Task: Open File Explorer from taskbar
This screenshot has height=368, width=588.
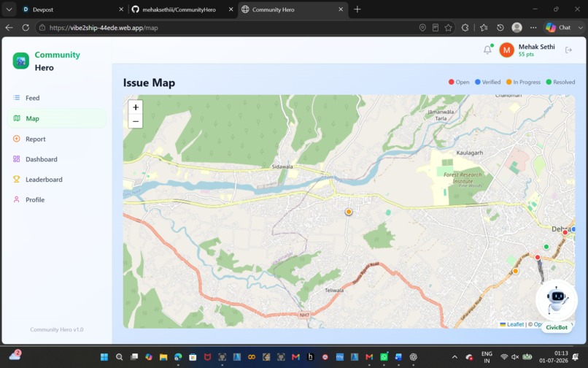Action: point(163,357)
